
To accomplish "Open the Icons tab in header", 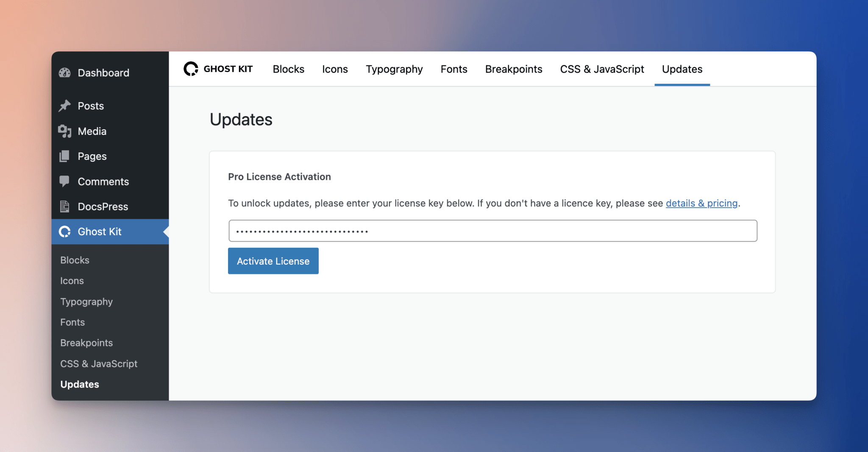I will coord(335,69).
